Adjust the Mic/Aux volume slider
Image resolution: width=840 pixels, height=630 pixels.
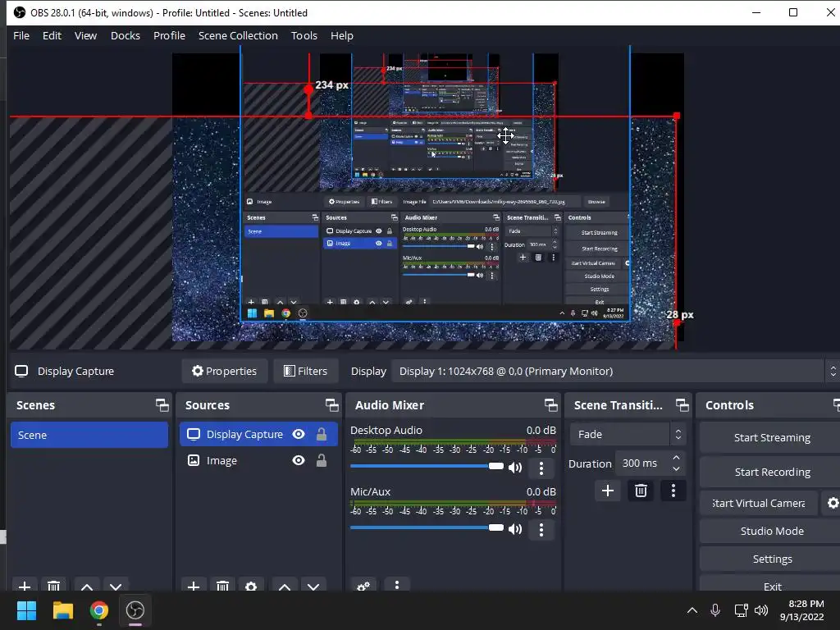(x=427, y=527)
